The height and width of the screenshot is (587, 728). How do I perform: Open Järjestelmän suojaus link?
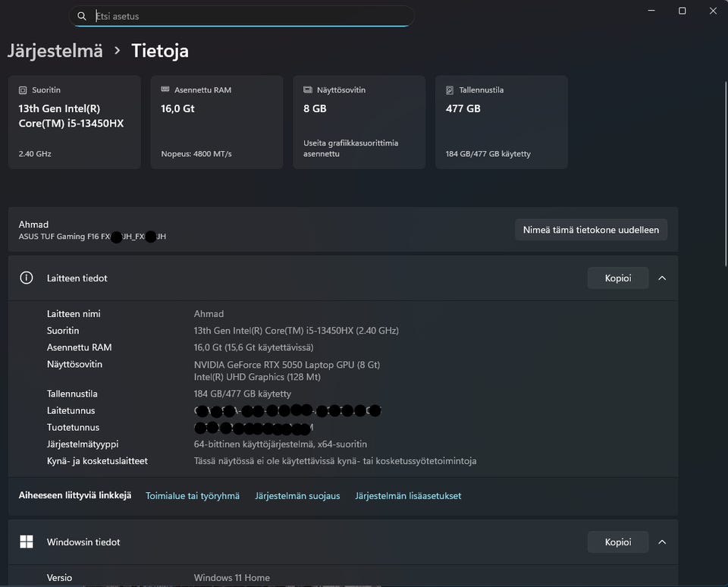(297, 496)
